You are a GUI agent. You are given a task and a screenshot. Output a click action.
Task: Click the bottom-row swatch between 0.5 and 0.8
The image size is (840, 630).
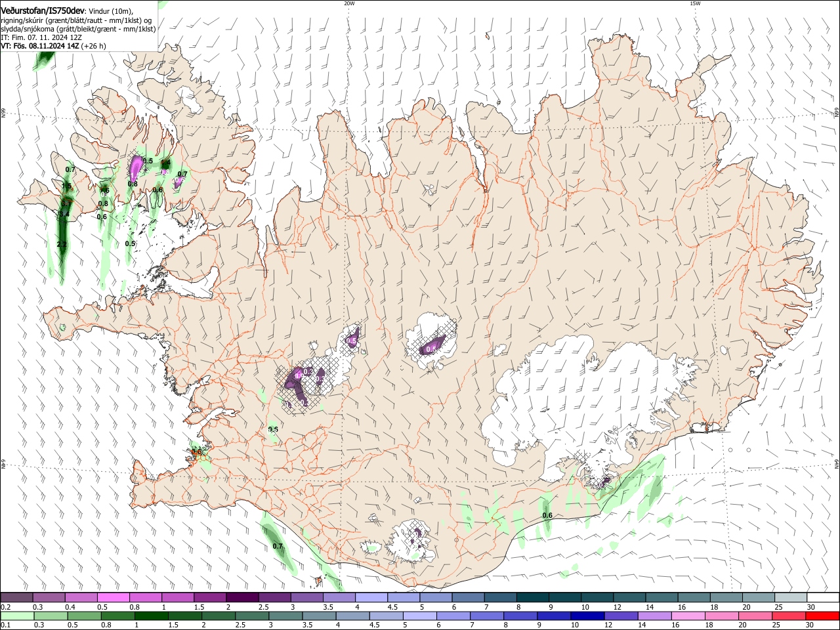pyautogui.click(x=85, y=616)
